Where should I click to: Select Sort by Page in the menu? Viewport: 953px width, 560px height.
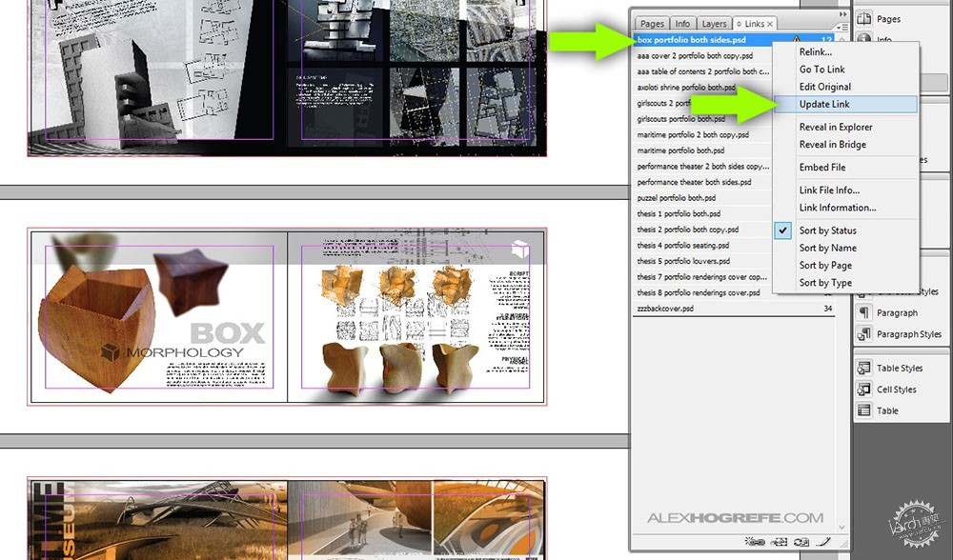(x=825, y=266)
